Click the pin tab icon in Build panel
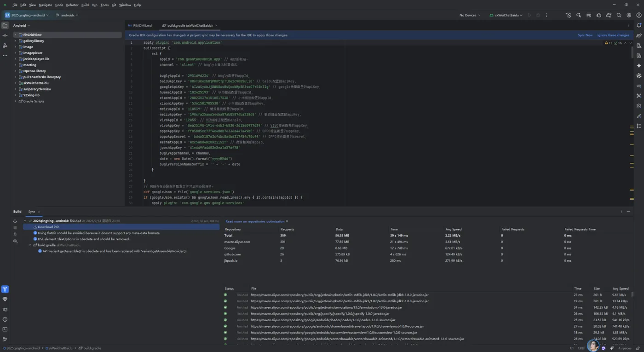Image resolution: width=644 pixels, height=352 pixels. point(15,234)
